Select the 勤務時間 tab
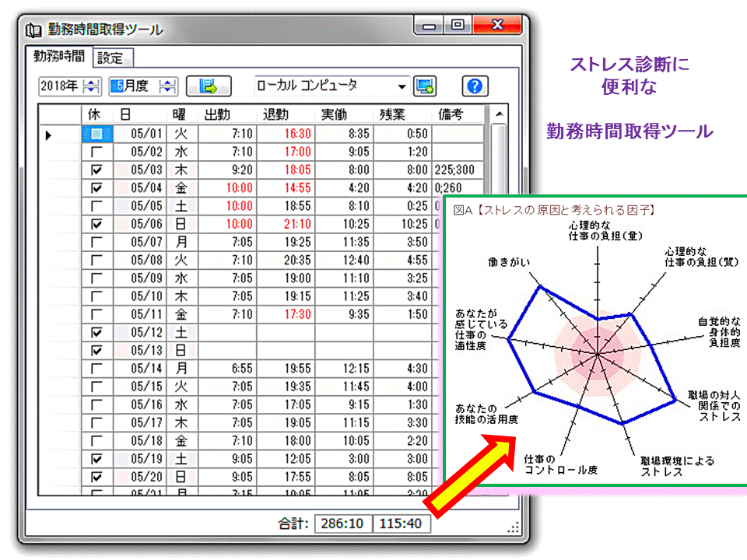Screen dimensions: 747x560 tap(61, 58)
